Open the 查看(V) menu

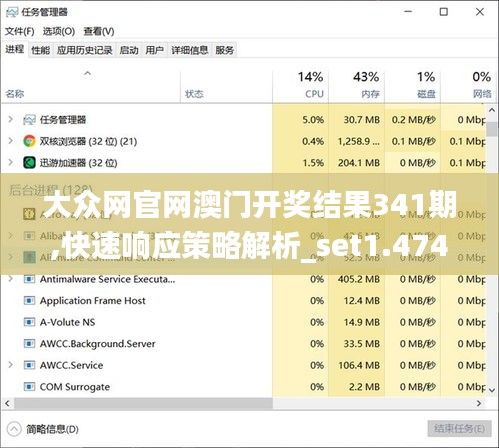(x=99, y=31)
